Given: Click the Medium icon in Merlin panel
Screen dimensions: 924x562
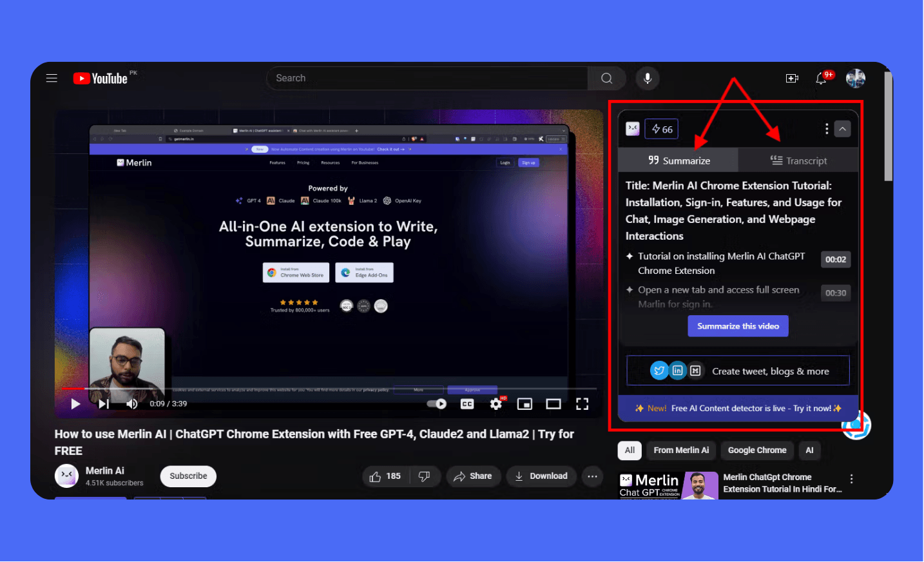Looking at the screenshot, I should coord(695,371).
